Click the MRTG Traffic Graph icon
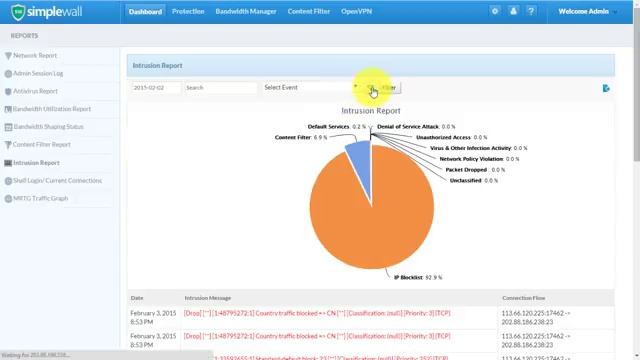The height and width of the screenshot is (360, 640). pos(8,199)
